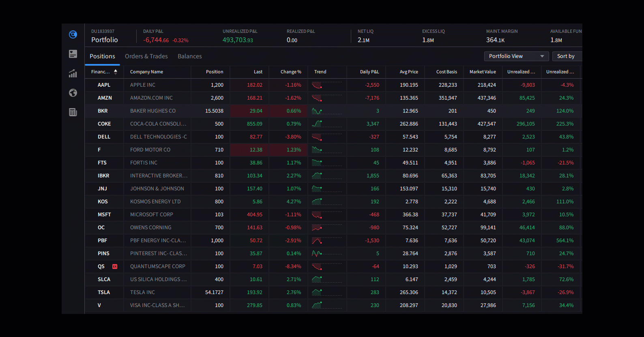Sort by Company Name column header
644x337 pixels.
(146, 72)
